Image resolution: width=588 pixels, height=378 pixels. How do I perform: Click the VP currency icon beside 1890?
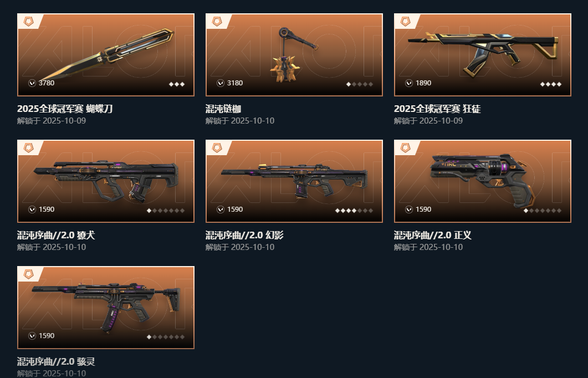click(409, 83)
